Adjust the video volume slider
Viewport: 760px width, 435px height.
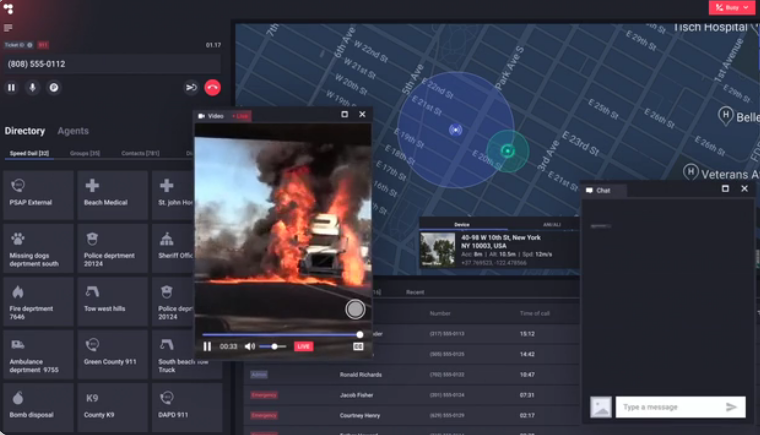[x=272, y=346]
